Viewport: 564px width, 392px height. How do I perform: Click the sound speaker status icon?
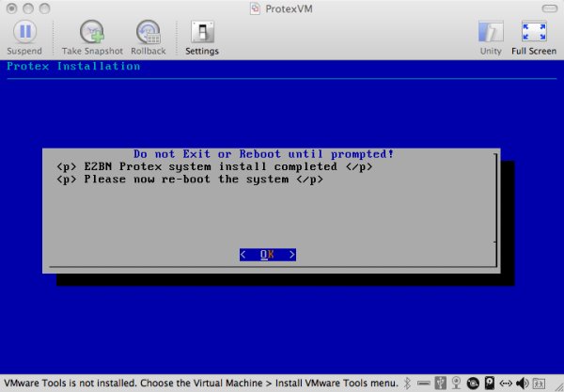point(523,384)
